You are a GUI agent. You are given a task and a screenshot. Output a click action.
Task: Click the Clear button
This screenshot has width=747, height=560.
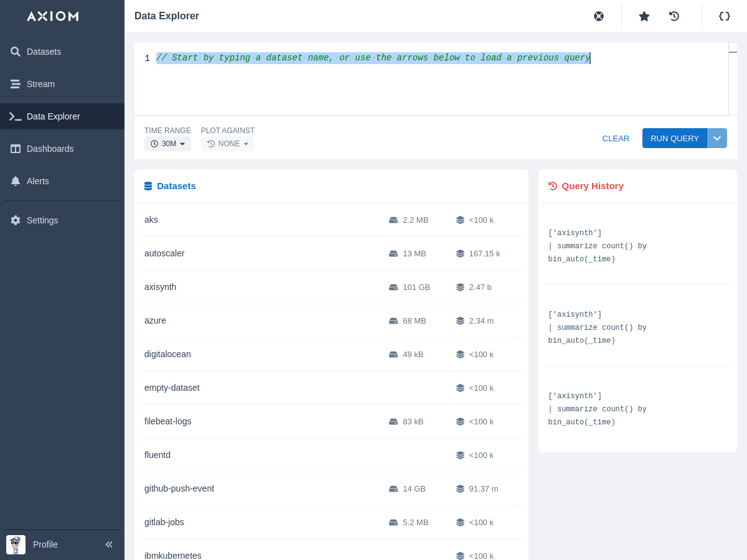pyautogui.click(x=616, y=138)
